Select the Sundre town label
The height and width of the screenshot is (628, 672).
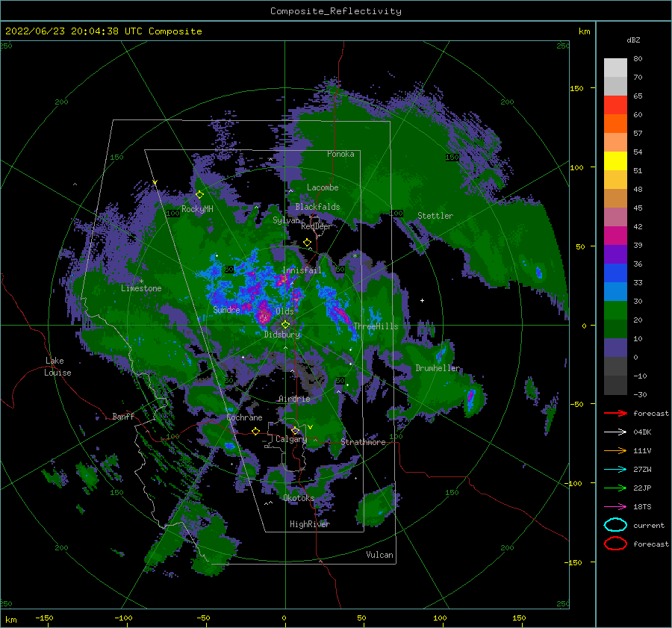coord(227,309)
